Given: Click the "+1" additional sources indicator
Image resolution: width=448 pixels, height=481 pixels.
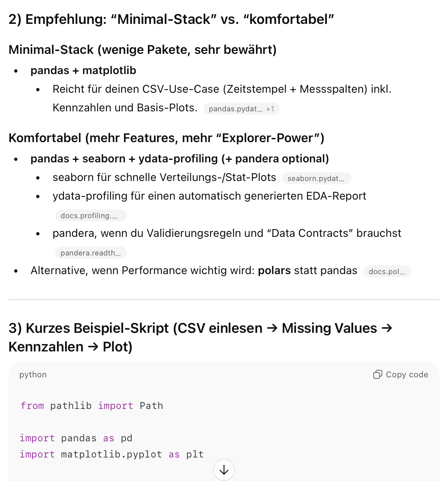Looking at the screenshot, I should pos(270,109).
